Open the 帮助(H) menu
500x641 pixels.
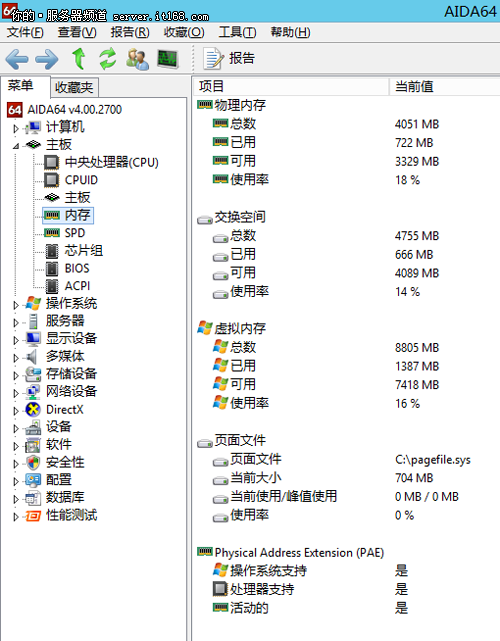click(290, 32)
